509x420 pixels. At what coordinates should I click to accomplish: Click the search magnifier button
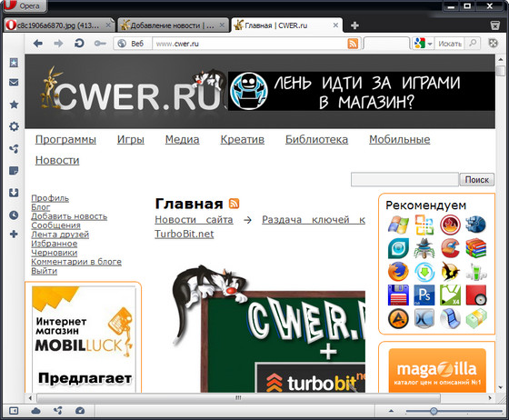click(x=473, y=43)
